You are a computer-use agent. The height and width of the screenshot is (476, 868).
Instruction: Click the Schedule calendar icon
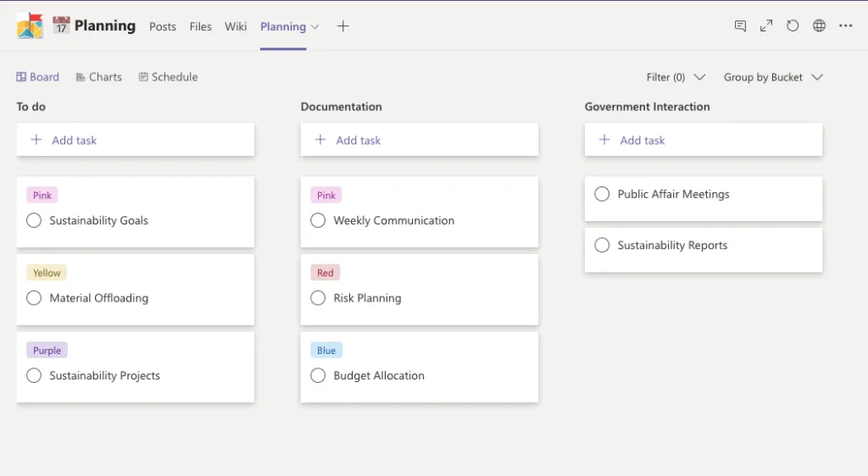tap(142, 77)
